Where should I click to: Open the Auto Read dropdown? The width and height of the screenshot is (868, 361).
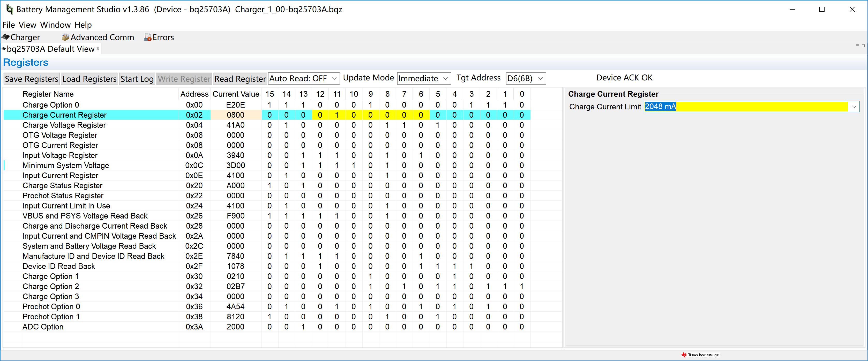[304, 78]
